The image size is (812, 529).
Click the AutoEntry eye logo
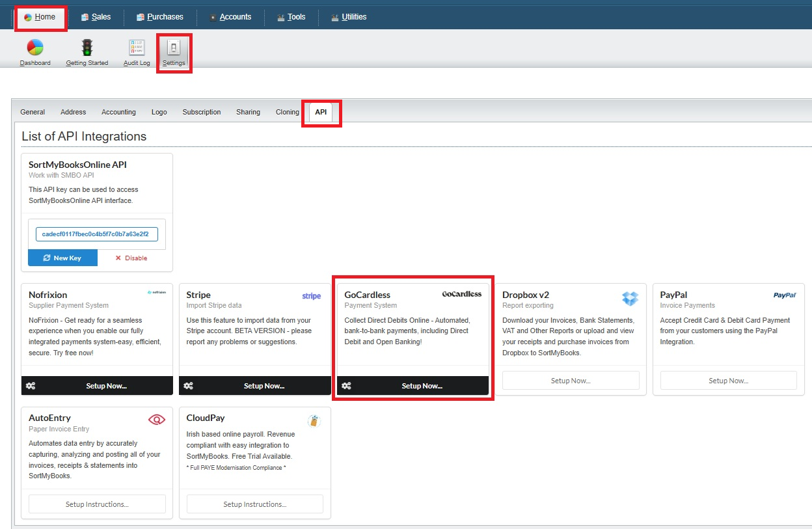(157, 420)
